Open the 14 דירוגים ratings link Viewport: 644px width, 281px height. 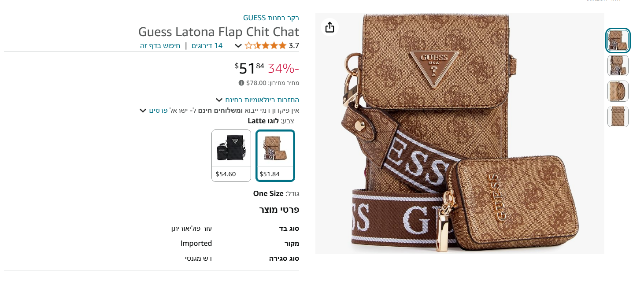pos(207,45)
